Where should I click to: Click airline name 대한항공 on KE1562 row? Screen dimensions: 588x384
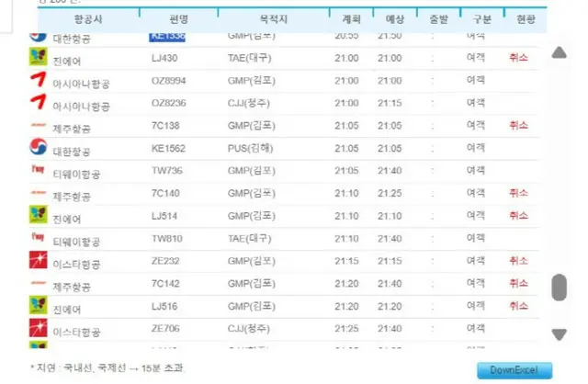click(x=72, y=152)
